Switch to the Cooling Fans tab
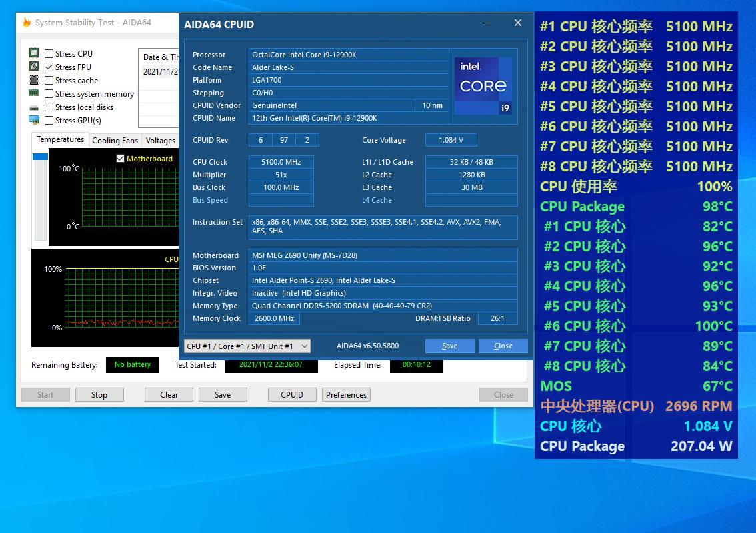Image resolution: width=756 pixels, height=533 pixels. tap(115, 141)
